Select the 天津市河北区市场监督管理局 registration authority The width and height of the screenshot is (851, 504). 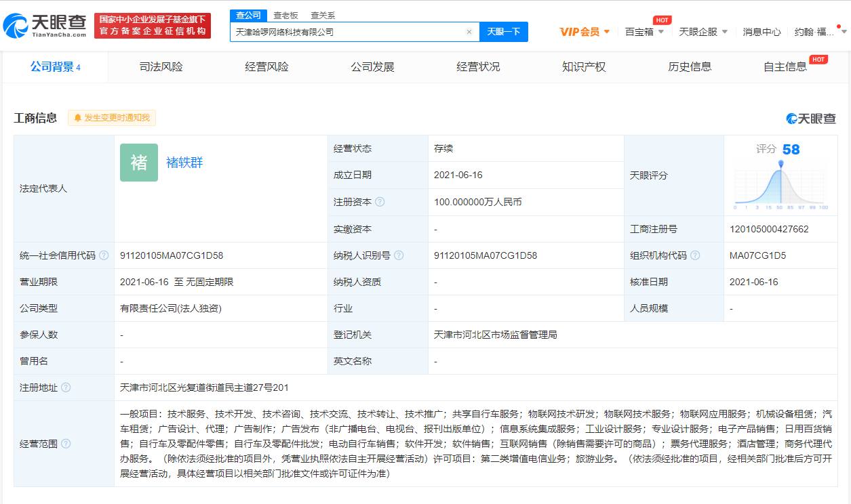(x=496, y=335)
